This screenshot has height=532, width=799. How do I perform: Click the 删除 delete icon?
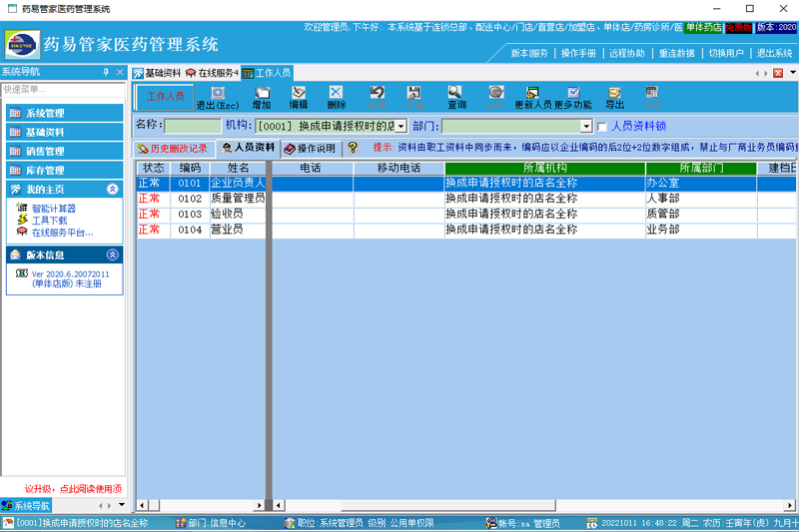(x=336, y=92)
